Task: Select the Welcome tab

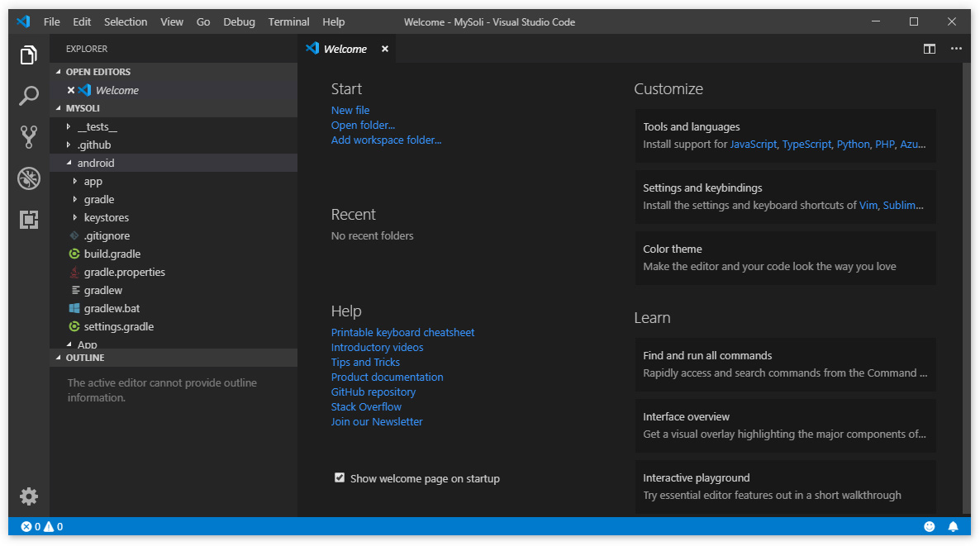Action: coord(345,49)
